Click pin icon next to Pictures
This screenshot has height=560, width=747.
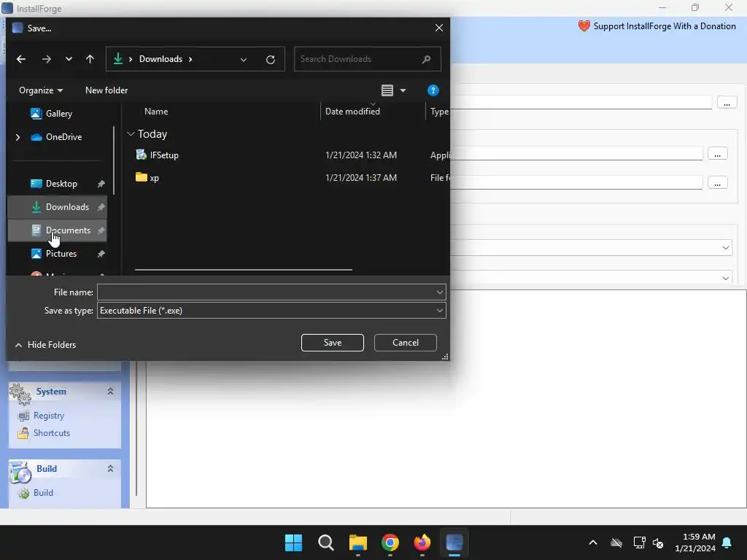[x=101, y=254]
